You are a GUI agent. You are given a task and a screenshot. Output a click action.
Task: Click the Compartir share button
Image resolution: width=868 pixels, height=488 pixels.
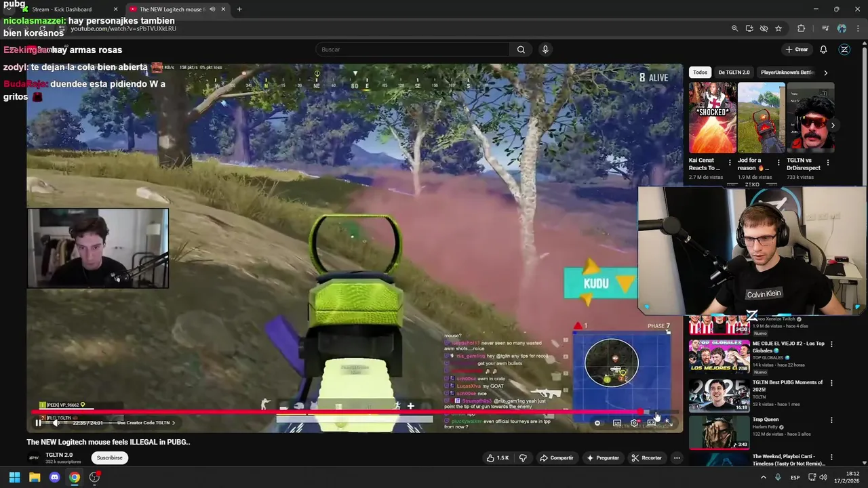coord(556,458)
